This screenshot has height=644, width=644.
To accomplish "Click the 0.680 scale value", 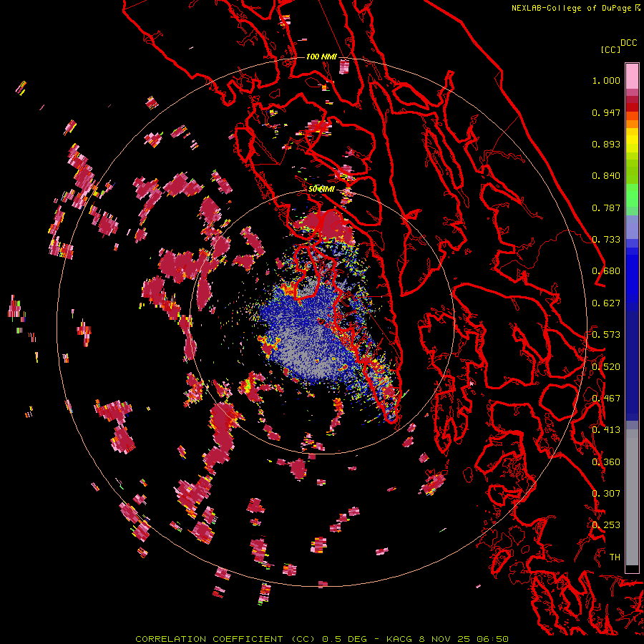I will tap(606, 271).
